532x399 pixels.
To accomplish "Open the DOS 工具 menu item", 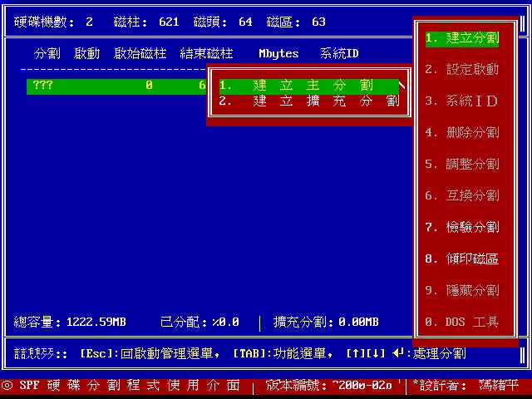I will click(x=462, y=322).
